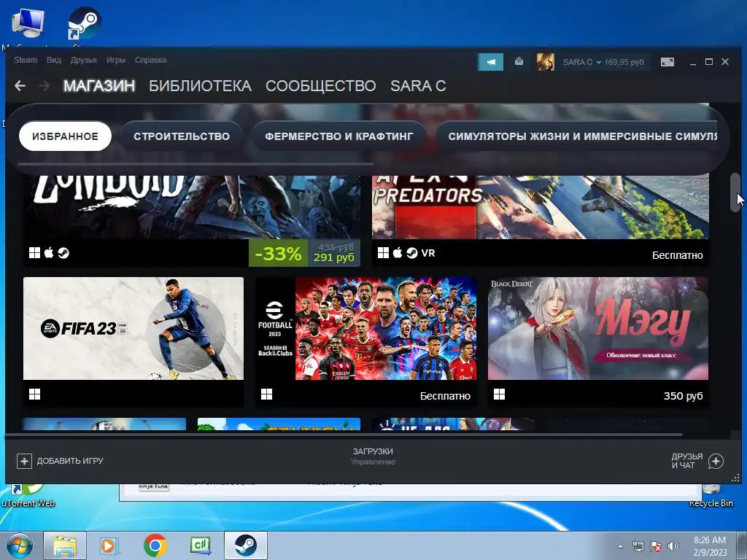Viewport: 747px width, 560px height.
Task: Open the announcements megaphone icon
Action: (491, 62)
